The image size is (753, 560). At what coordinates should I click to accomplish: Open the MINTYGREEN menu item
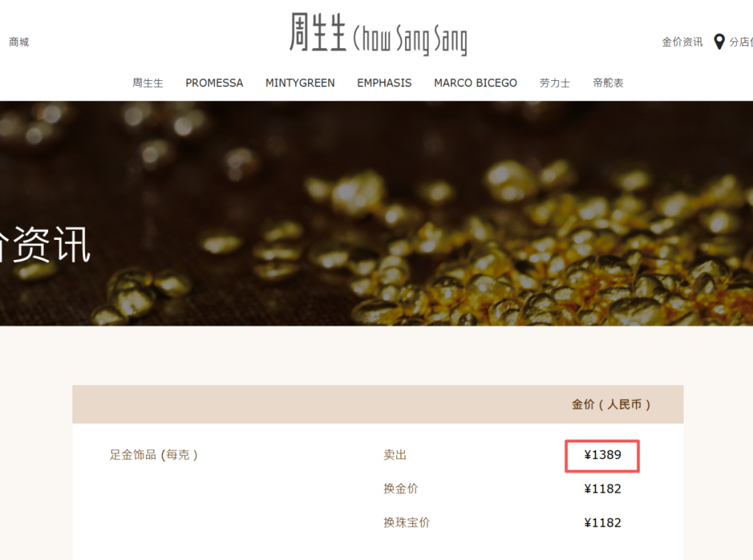(x=300, y=83)
